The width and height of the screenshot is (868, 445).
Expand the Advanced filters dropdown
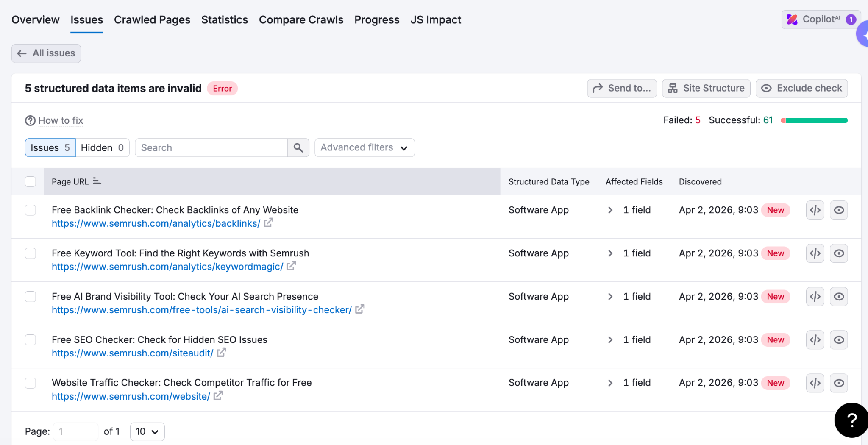[364, 147]
